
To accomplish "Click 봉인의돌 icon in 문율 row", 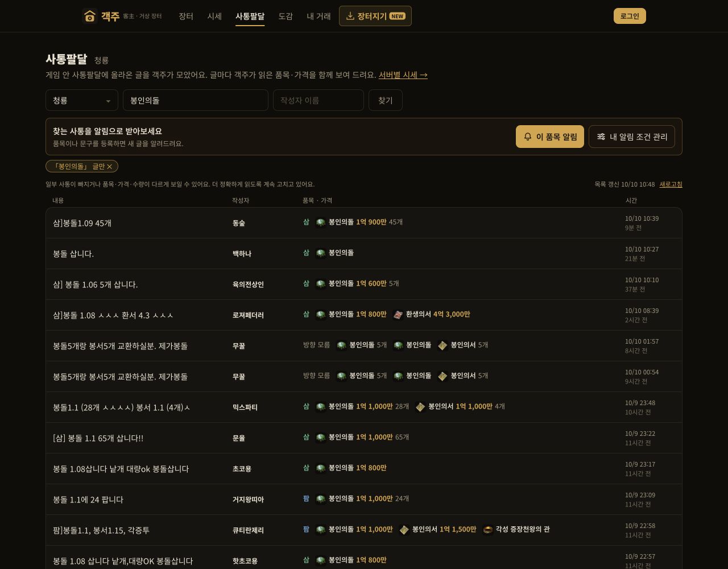I will pos(321,437).
